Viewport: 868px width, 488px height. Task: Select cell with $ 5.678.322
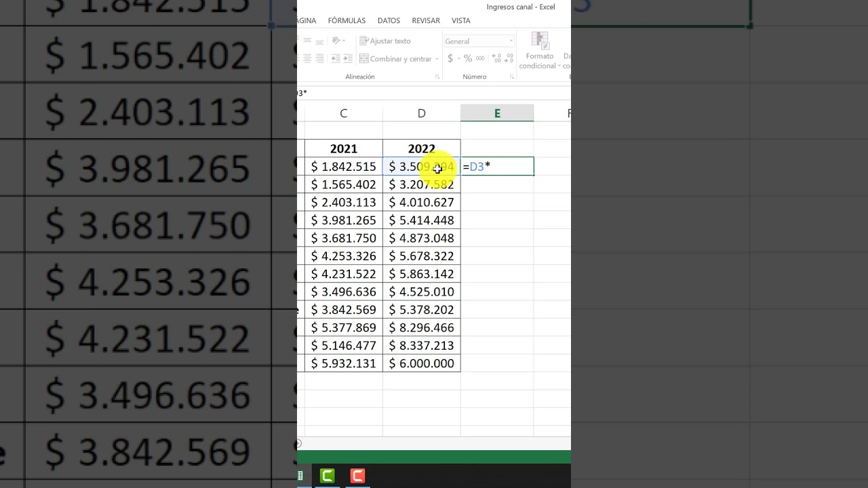422,256
